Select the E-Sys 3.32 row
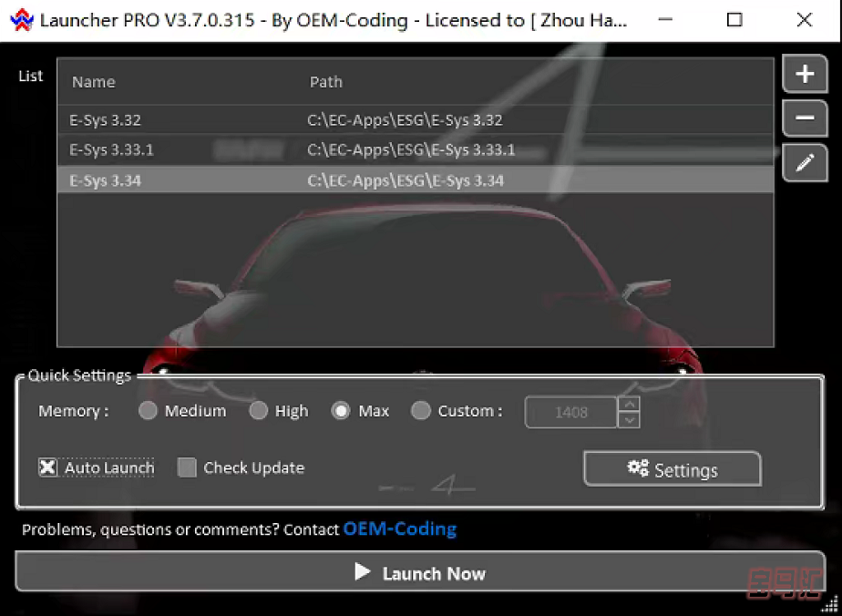This screenshot has height=616, width=842. [x=416, y=119]
